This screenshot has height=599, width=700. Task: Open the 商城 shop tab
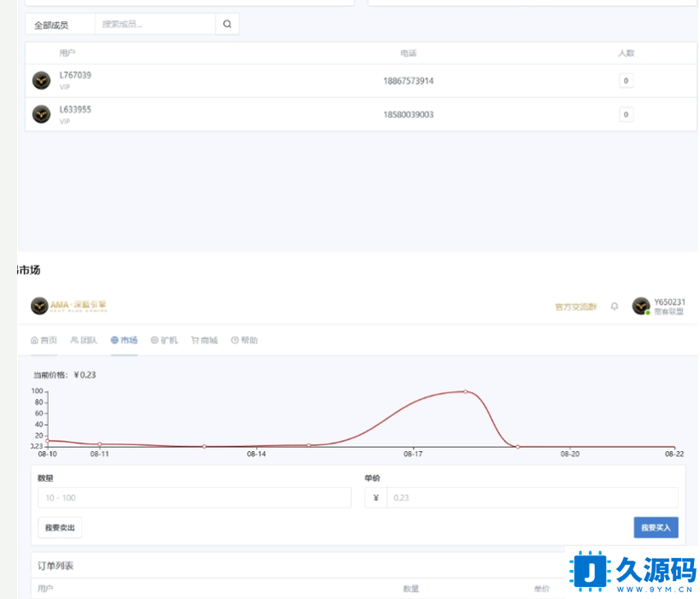tap(204, 340)
